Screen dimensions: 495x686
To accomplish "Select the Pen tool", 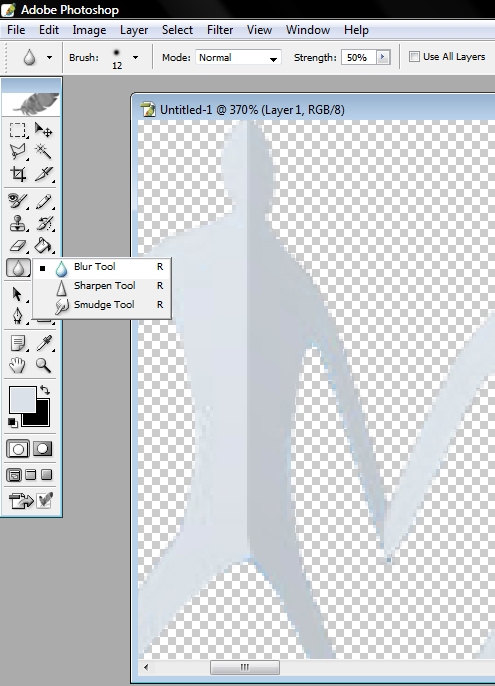I will click(x=18, y=315).
